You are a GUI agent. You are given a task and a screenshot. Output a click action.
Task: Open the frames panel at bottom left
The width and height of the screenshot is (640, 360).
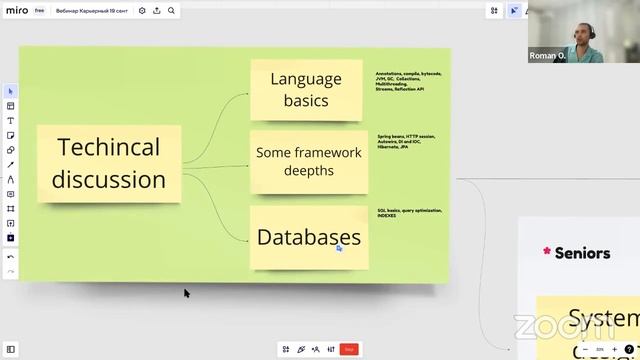(x=11, y=349)
